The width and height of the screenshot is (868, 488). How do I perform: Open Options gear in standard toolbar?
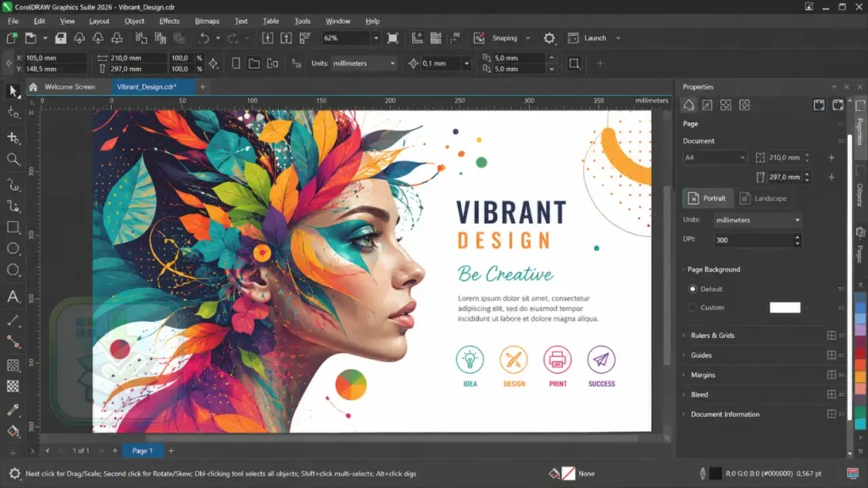click(x=549, y=38)
